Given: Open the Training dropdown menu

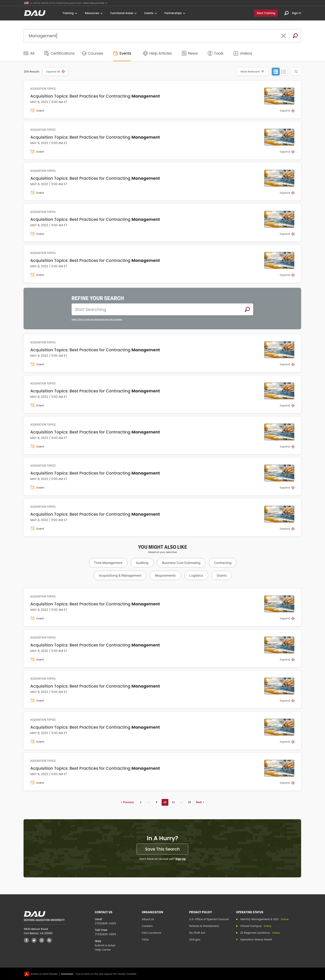Looking at the screenshot, I should [x=70, y=13].
